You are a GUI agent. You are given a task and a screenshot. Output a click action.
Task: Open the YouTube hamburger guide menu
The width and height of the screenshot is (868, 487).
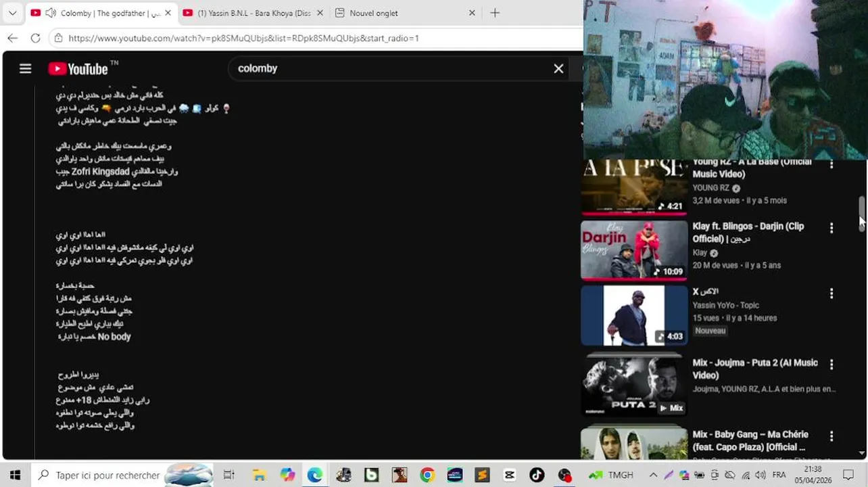pos(25,68)
